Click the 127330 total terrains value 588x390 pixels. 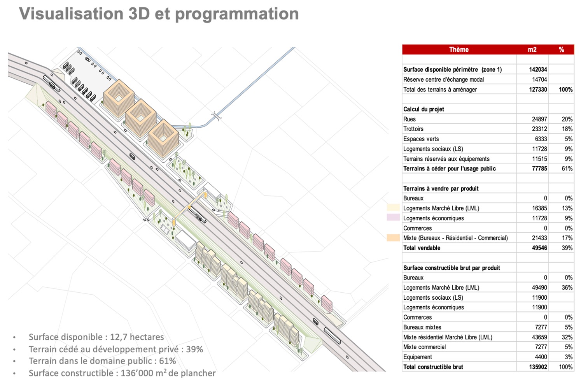click(x=538, y=90)
